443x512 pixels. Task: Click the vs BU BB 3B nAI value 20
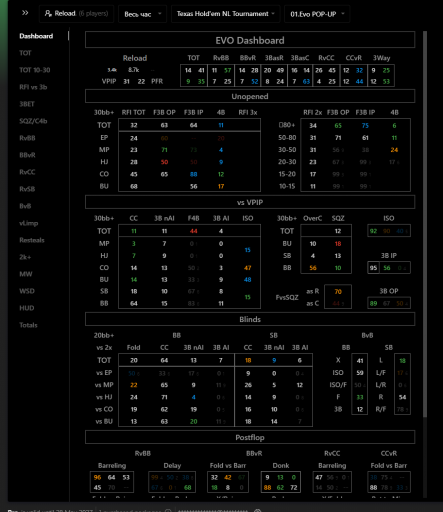pyautogui.click(x=194, y=422)
